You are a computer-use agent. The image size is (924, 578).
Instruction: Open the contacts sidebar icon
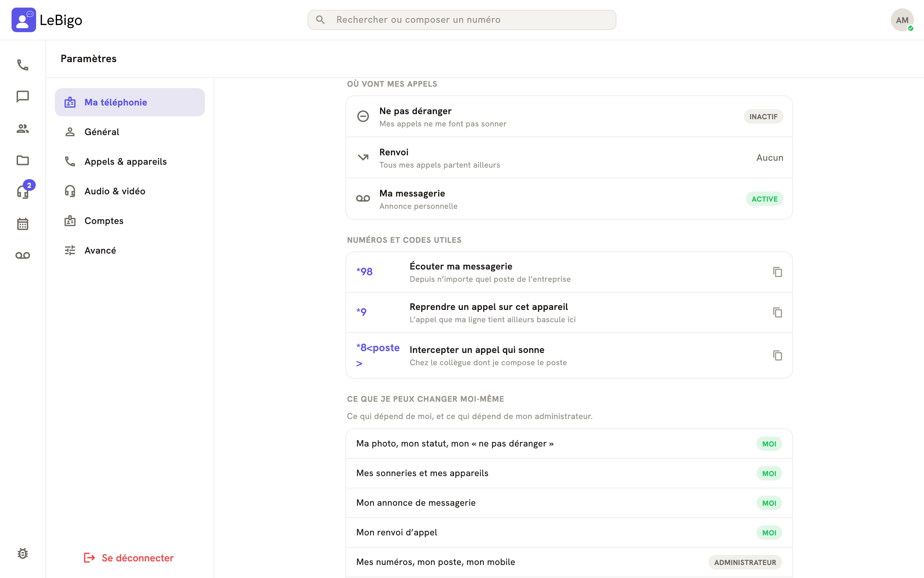pos(22,129)
